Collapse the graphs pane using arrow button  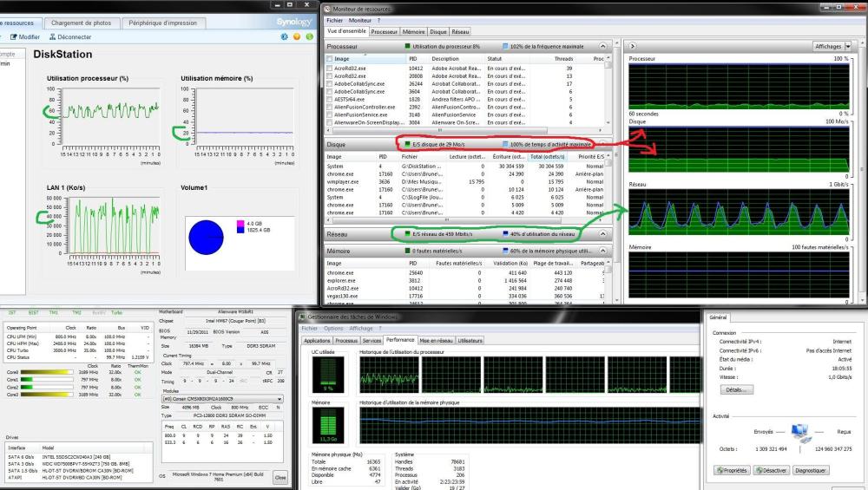pos(633,45)
